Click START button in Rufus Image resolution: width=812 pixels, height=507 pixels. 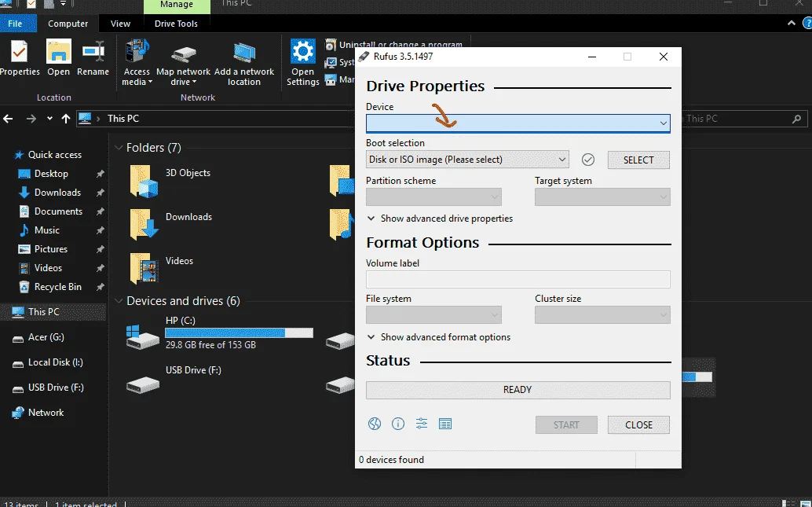point(566,425)
